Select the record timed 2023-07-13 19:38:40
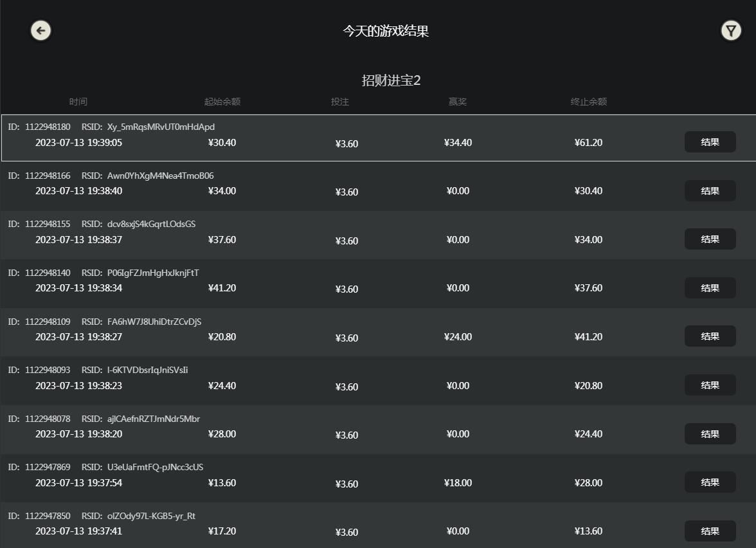756x548 pixels. (78, 191)
